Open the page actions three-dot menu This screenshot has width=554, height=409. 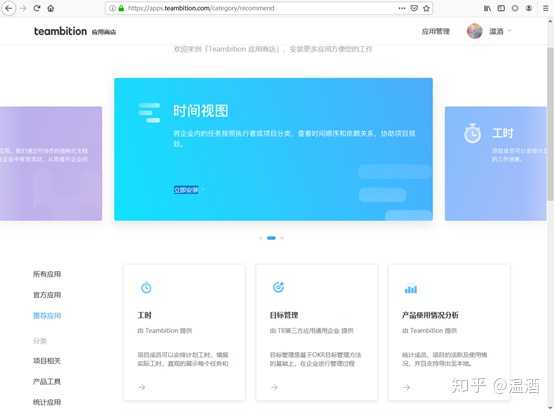point(402,8)
